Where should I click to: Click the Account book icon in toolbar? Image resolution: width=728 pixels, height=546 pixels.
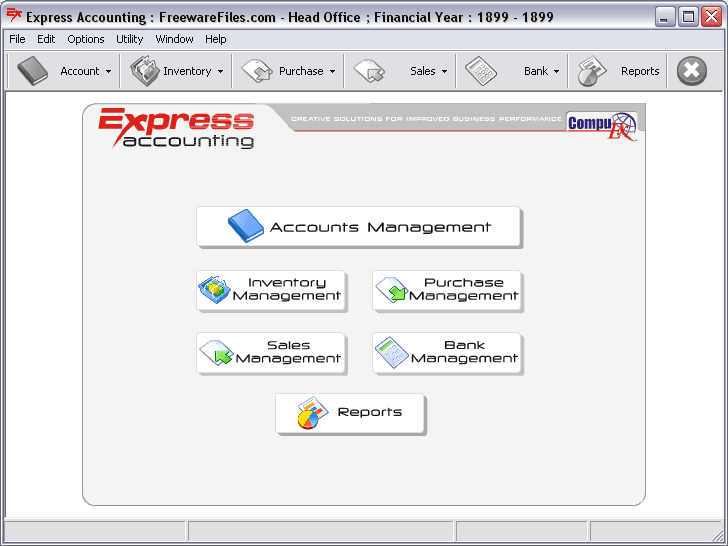(x=32, y=71)
